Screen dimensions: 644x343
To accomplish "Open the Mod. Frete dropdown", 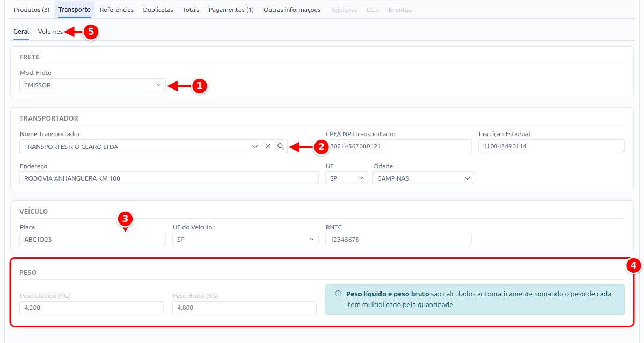I will tap(92, 85).
